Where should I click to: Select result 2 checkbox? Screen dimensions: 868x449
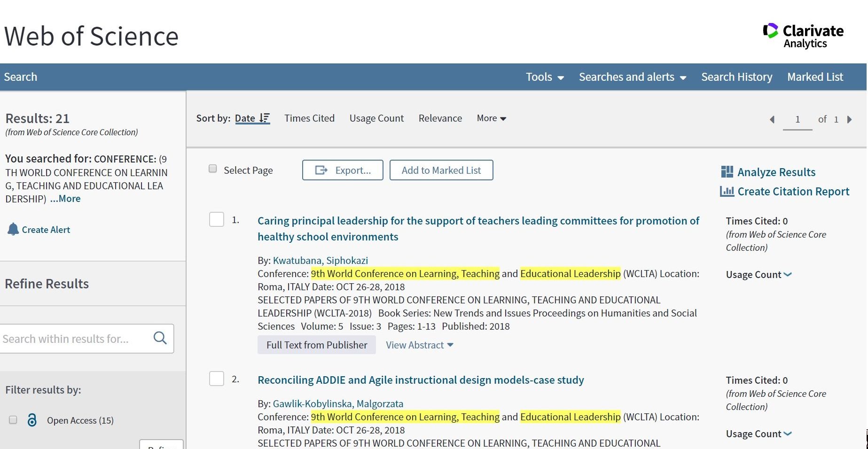217,379
